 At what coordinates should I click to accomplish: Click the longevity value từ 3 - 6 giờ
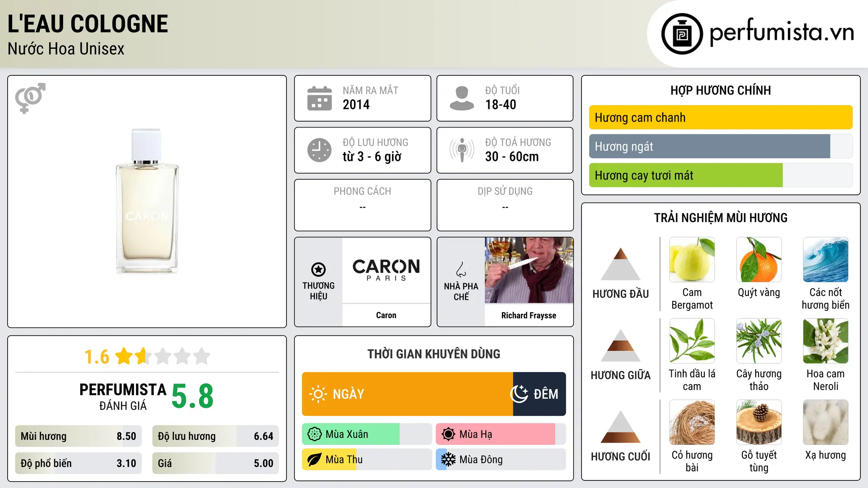click(372, 157)
